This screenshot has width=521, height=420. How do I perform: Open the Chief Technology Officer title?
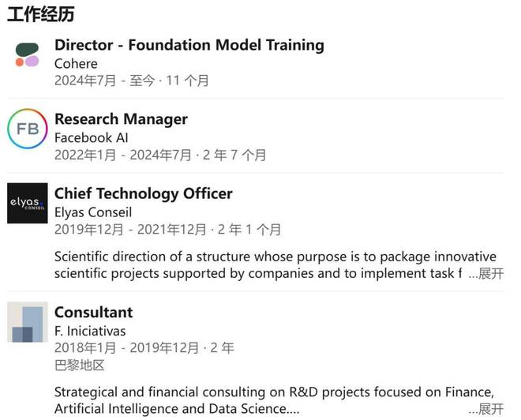144,193
